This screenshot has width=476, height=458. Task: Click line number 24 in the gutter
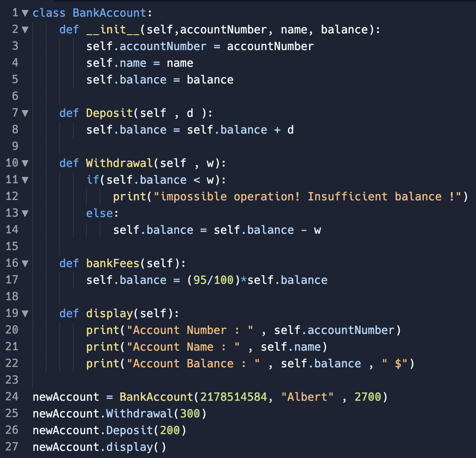(12, 397)
